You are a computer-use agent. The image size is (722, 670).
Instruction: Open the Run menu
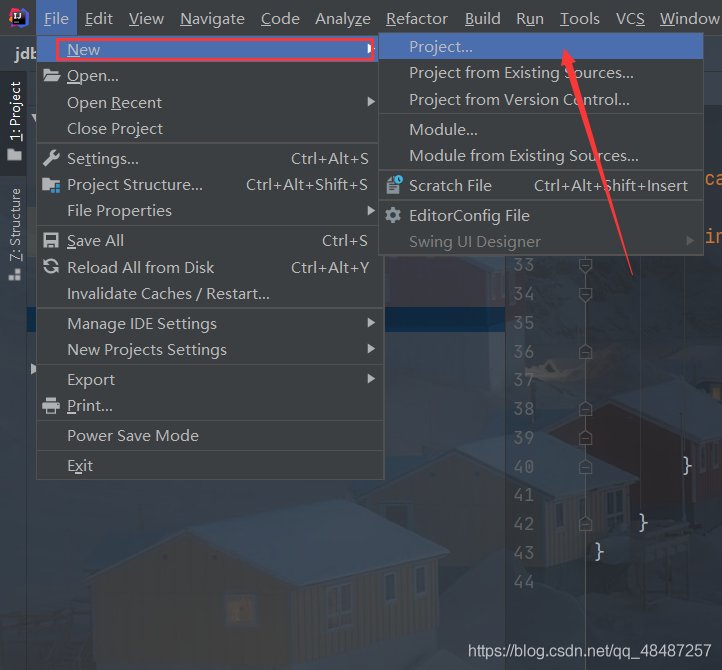530,18
